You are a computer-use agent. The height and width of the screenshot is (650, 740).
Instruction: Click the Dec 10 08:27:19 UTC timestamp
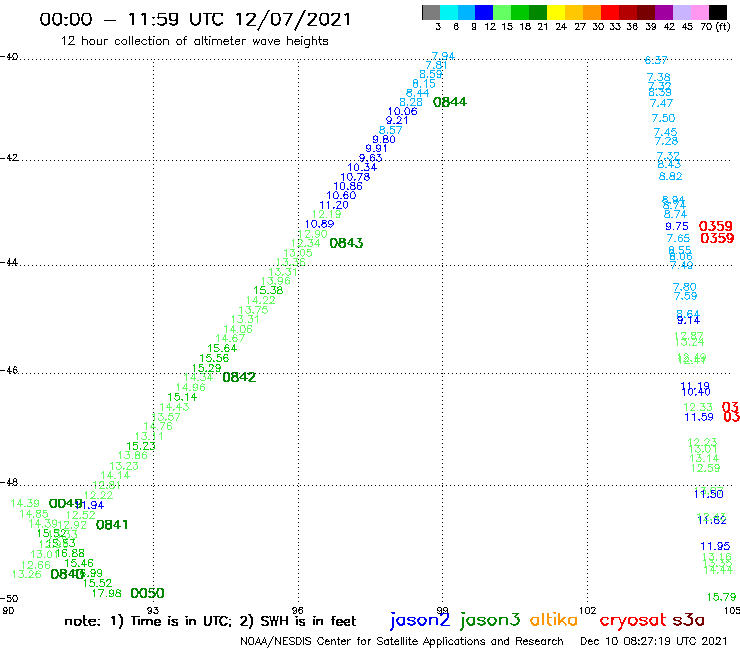pyautogui.click(x=654, y=641)
